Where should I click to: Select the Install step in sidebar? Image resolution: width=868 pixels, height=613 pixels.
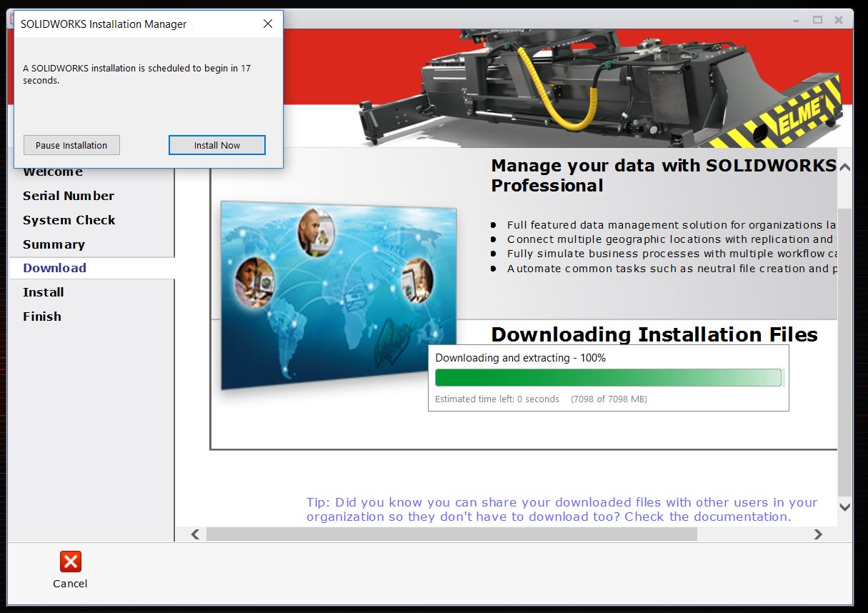(44, 292)
